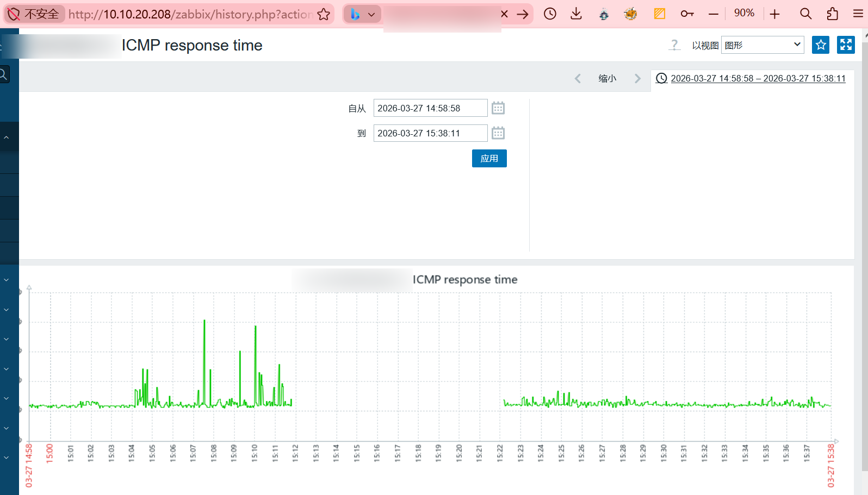868x495 pixels.
Task: Open browser extensions puzzle icon
Action: point(832,14)
